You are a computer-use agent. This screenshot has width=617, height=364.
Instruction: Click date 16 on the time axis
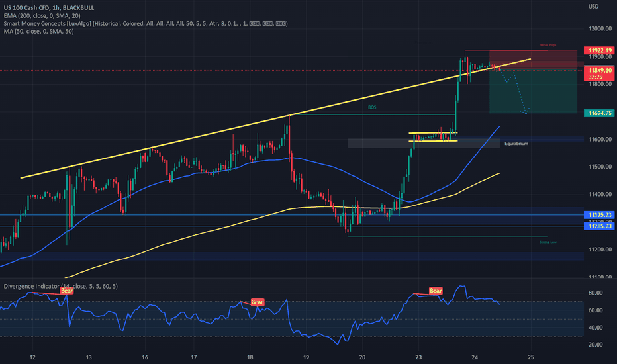click(145, 357)
